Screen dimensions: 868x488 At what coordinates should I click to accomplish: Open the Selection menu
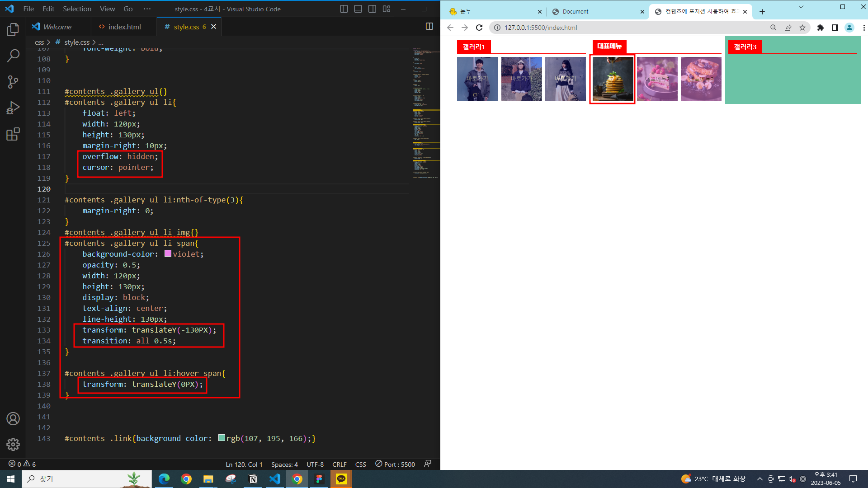[x=77, y=9]
